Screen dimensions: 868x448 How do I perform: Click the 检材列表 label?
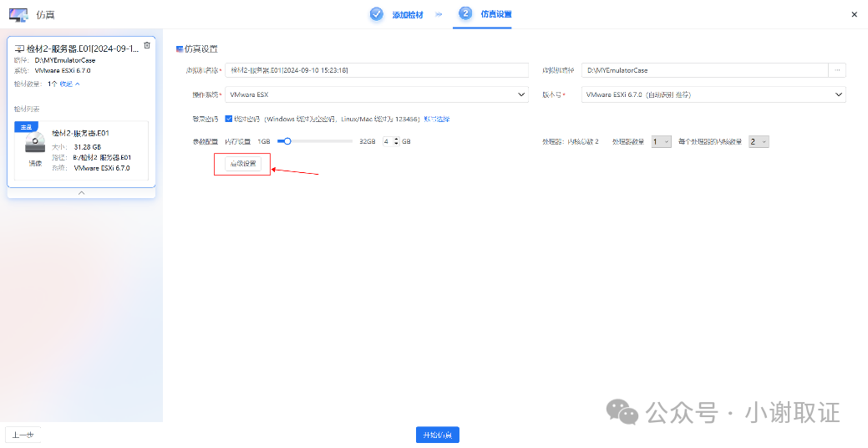click(x=27, y=109)
